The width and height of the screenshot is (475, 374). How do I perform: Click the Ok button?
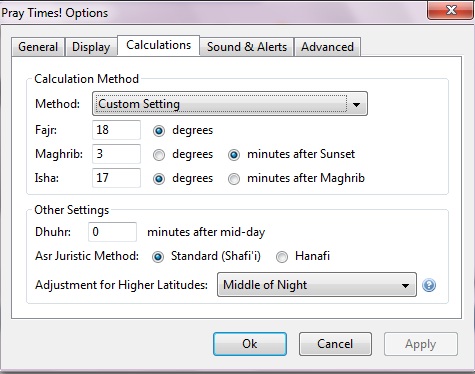pos(250,344)
